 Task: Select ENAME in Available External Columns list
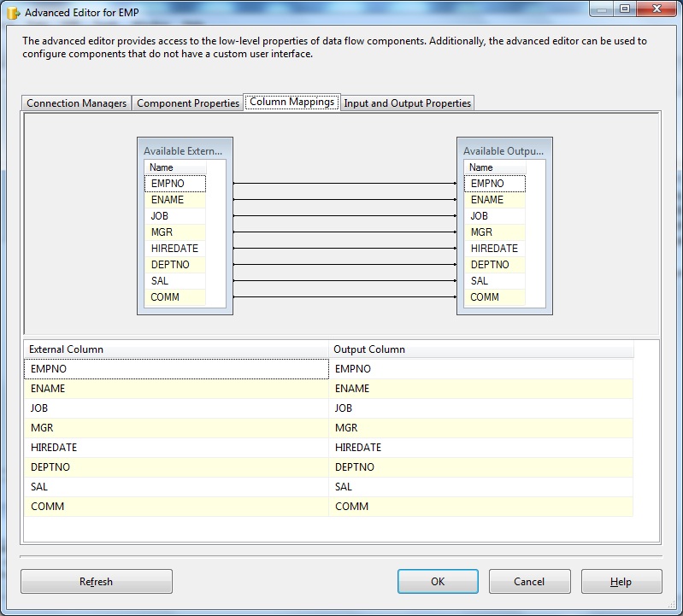click(x=175, y=200)
